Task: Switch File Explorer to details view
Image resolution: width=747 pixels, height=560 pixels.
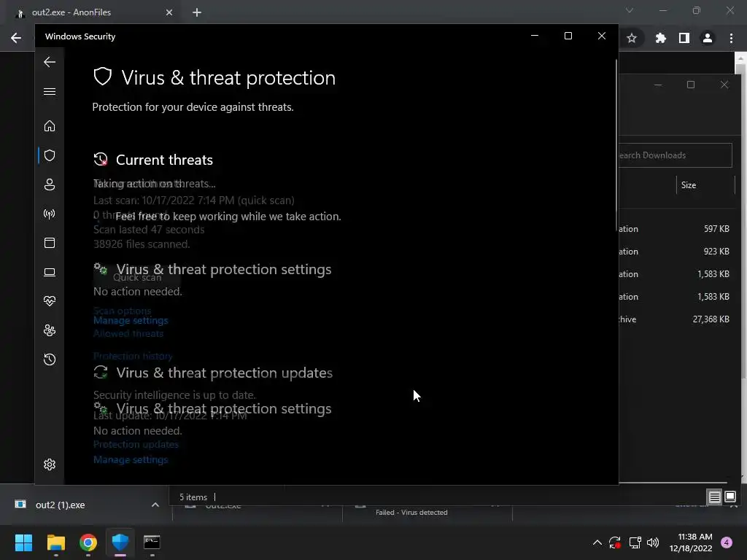Action: click(715, 497)
